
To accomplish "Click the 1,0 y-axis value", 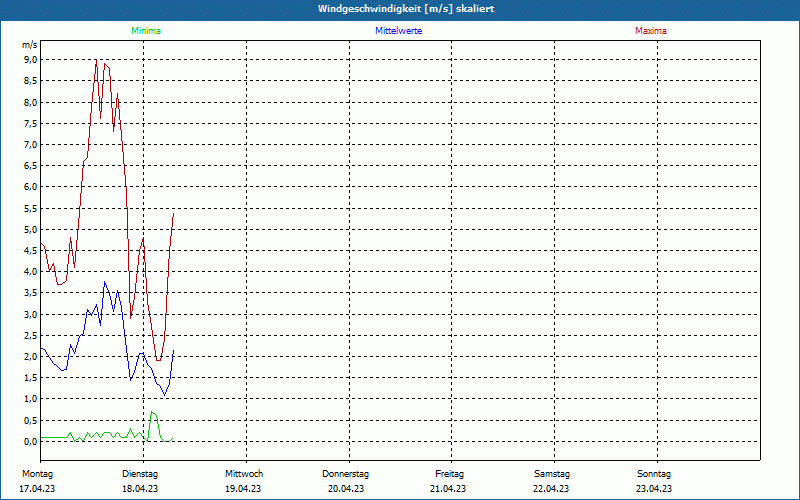I will (31, 399).
